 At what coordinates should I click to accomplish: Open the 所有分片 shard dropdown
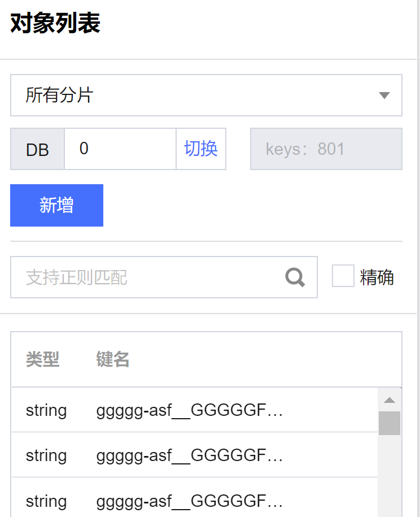(206, 95)
